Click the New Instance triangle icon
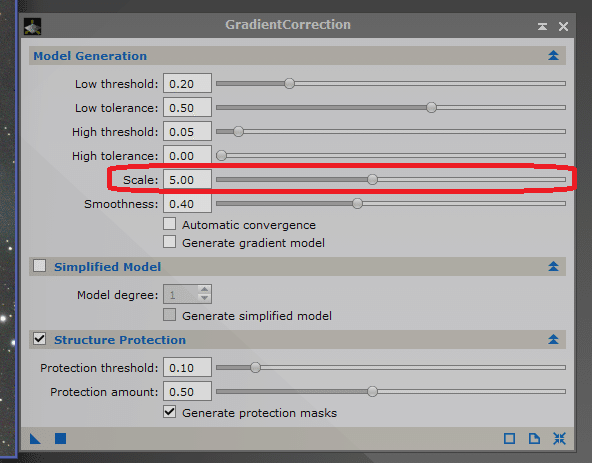The width and height of the screenshot is (592, 463). coord(35,439)
